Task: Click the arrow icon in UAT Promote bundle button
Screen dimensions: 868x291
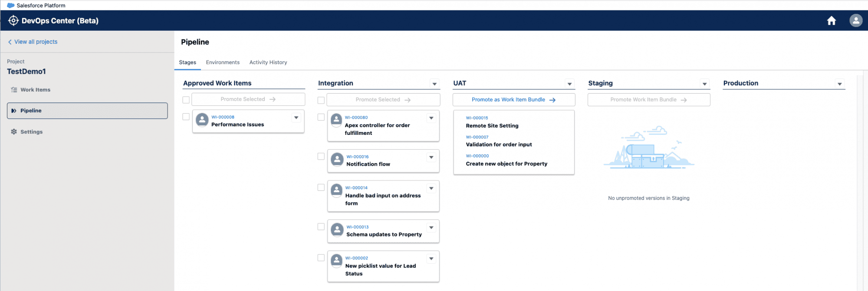Action: pyautogui.click(x=552, y=100)
